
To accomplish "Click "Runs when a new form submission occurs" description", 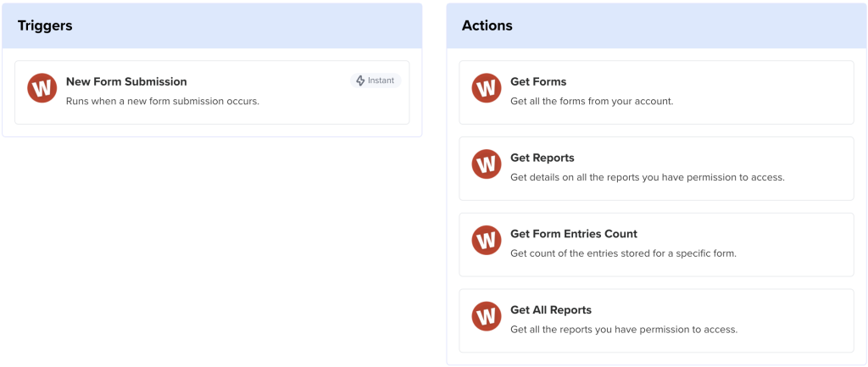I will (163, 101).
